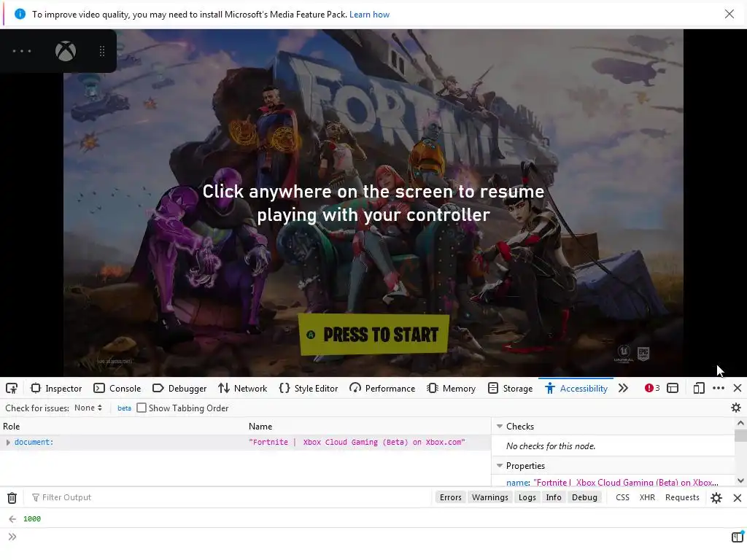
Task: Click the console input prompt line
Action: pyautogui.click(x=371, y=537)
